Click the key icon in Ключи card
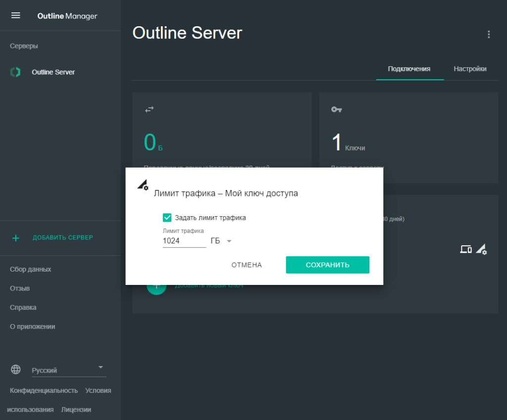 (337, 109)
